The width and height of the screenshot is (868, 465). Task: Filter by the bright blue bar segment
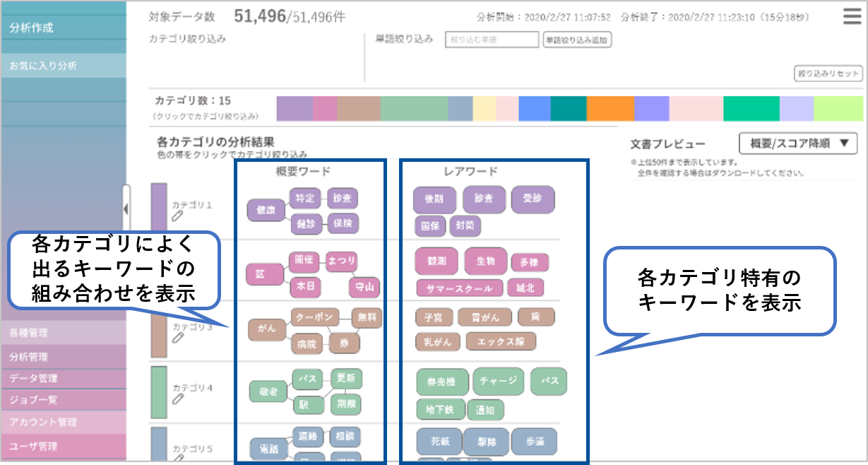(535, 109)
